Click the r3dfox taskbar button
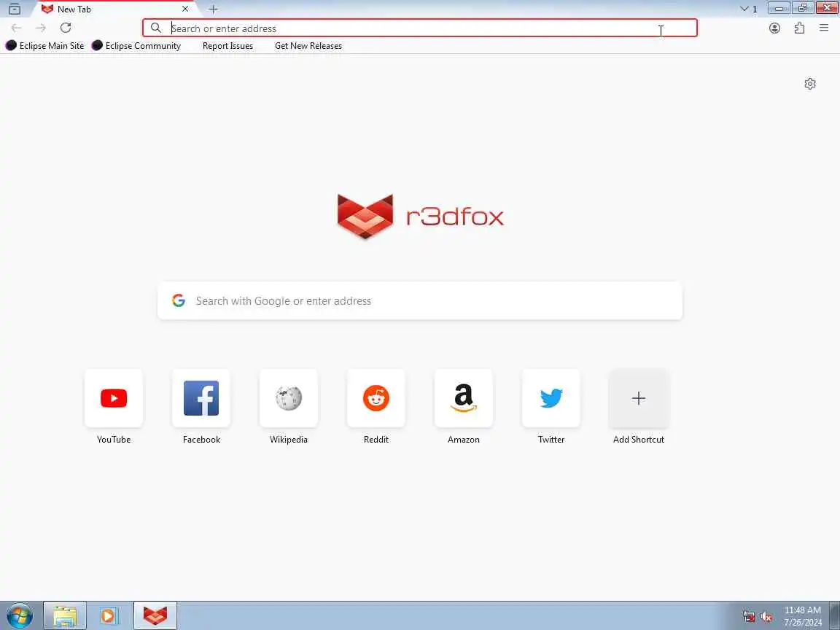Image resolution: width=840 pixels, height=630 pixels. [155, 615]
